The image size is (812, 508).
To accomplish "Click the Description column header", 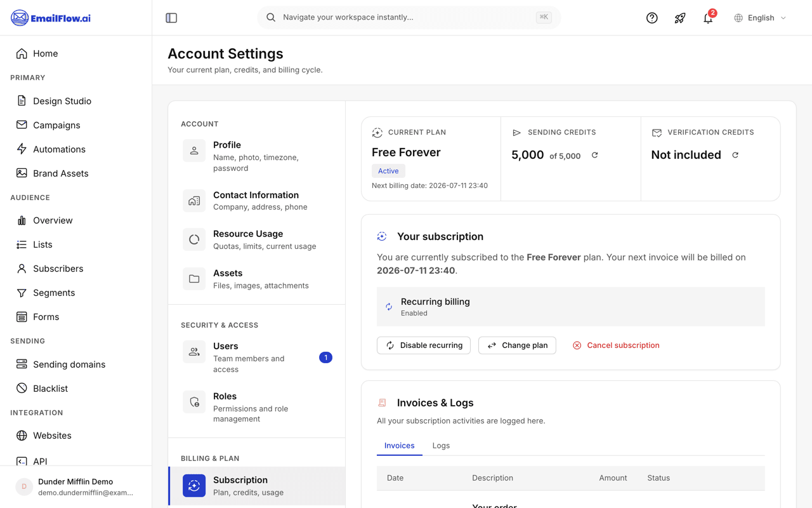I will [492, 478].
